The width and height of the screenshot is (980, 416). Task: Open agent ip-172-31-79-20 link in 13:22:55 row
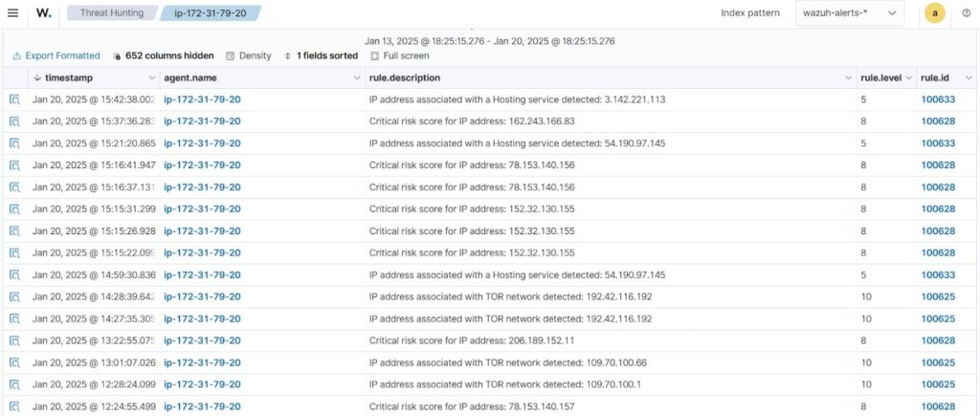point(202,340)
